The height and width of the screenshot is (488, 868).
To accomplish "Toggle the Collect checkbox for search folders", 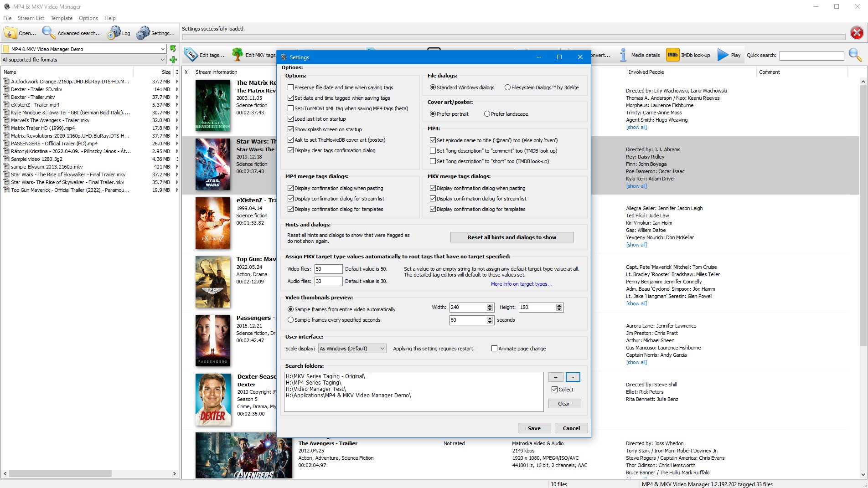I will 554,390.
